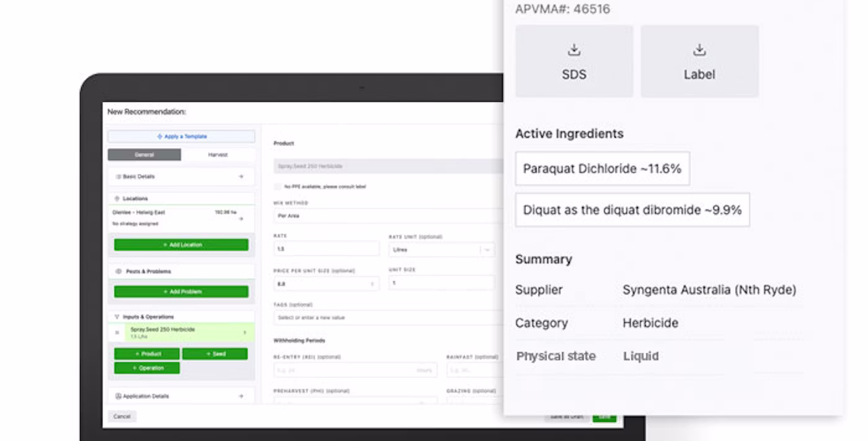Adjust Price Per Unit Size stepper arrows
This screenshot has height=441, width=868.
click(372, 284)
